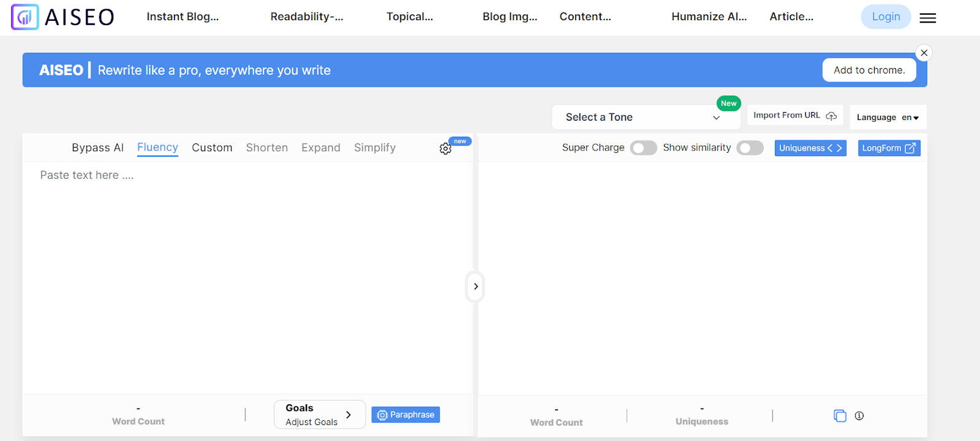Open the LongForm button
The image size is (980, 441).
(x=889, y=148)
